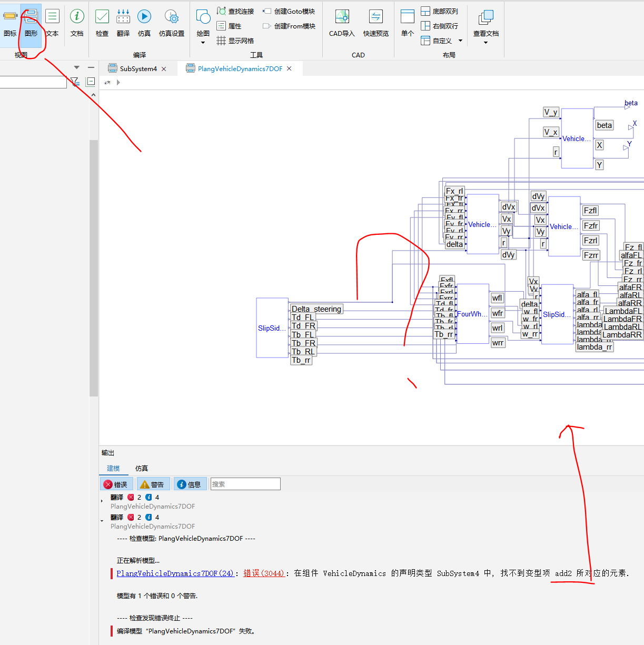
Task: Click the 翻译 (translate) toolbar icon
Action: pyautogui.click(x=123, y=23)
